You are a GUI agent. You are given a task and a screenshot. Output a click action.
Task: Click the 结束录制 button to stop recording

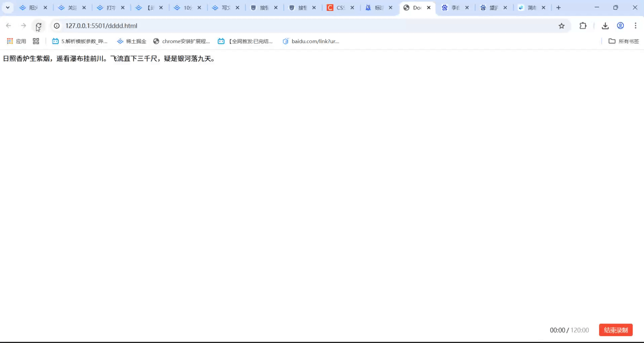[x=615, y=330]
